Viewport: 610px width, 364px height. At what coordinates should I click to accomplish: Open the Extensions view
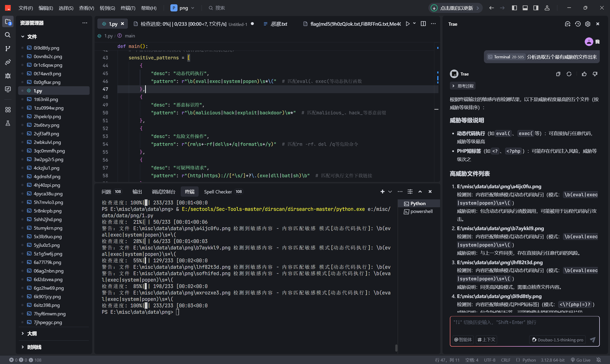click(8, 110)
